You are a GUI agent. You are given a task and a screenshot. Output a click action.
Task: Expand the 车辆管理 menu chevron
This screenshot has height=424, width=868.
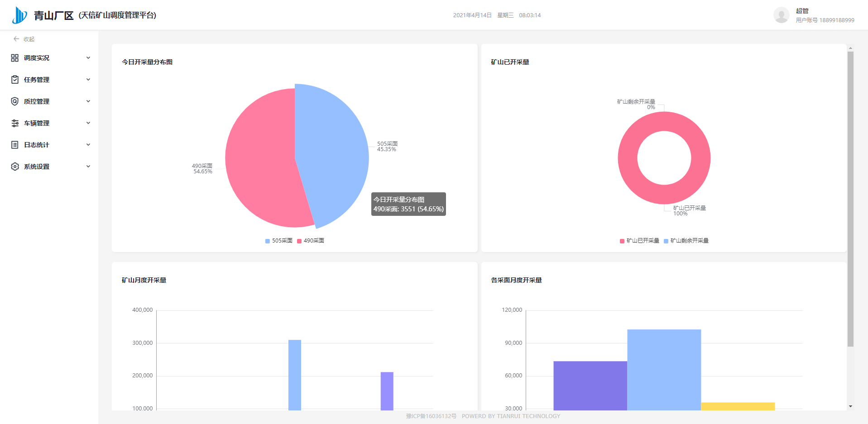click(88, 123)
